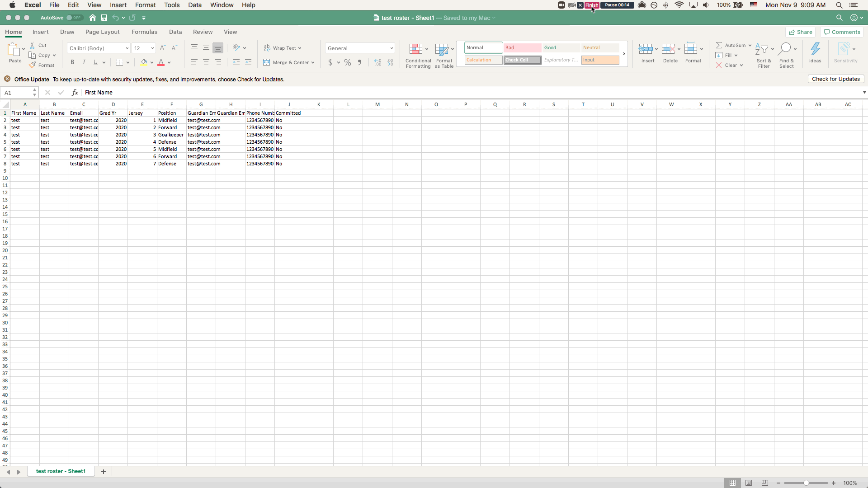The width and height of the screenshot is (868, 488).
Task: Click the decrease decimal icon
Action: pyautogui.click(x=390, y=62)
